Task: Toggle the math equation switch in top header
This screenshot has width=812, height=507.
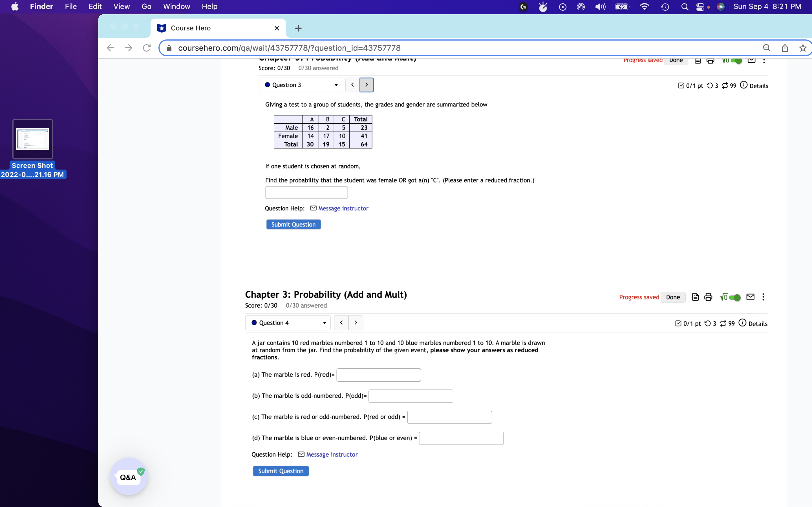Action: click(x=736, y=61)
